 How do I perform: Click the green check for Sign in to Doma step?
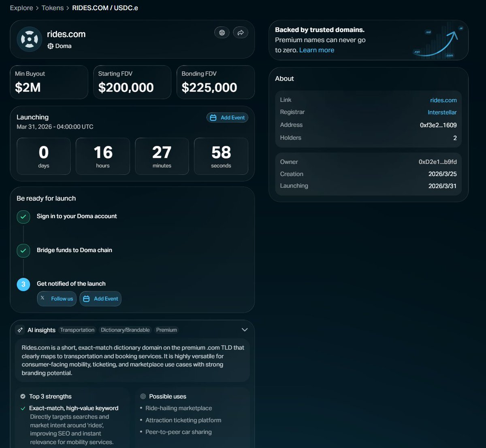23,217
